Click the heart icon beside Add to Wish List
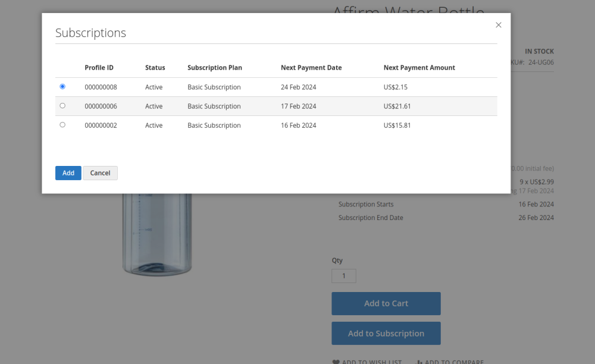Viewport: 595px width, 364px height. pyautogui.click(x=336, y=362)
